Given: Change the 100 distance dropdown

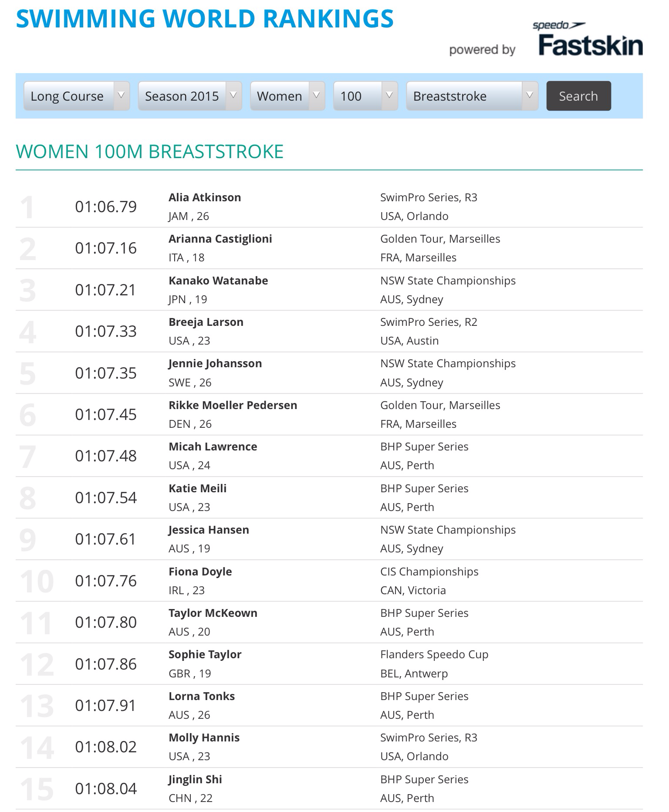Looking at the screenshot, I should pyautogui.click(x=365, y=96).
